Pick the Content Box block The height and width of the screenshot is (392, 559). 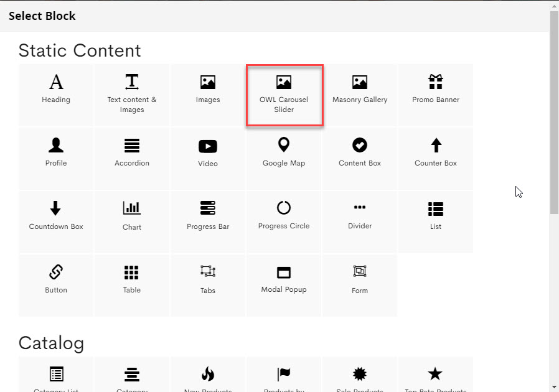360,159
